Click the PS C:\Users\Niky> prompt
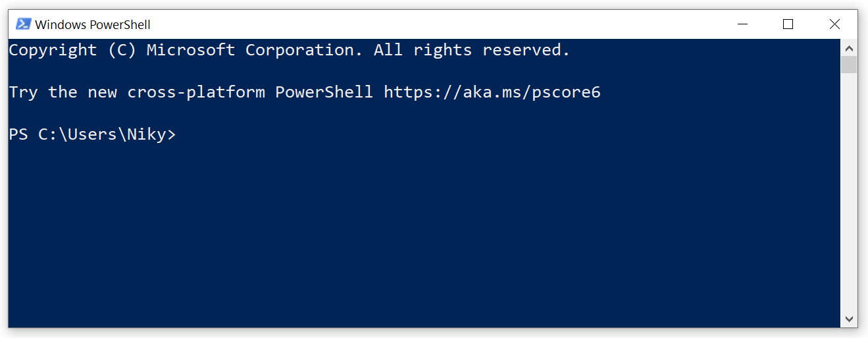The height and width of the screenshot is (338, 868). tap(92, 134)
